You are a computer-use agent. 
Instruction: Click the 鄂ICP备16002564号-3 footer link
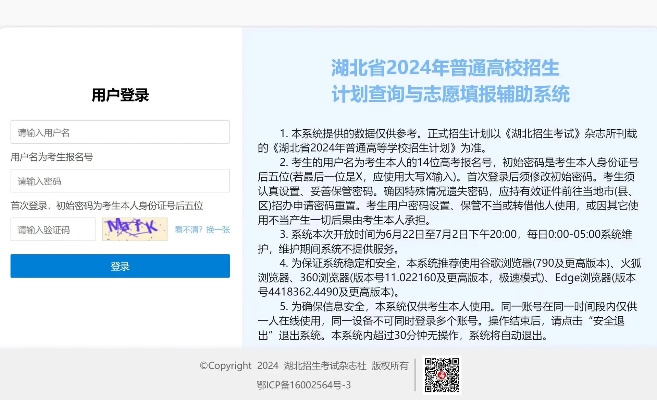pyautogui.click(x=304, y=385)
